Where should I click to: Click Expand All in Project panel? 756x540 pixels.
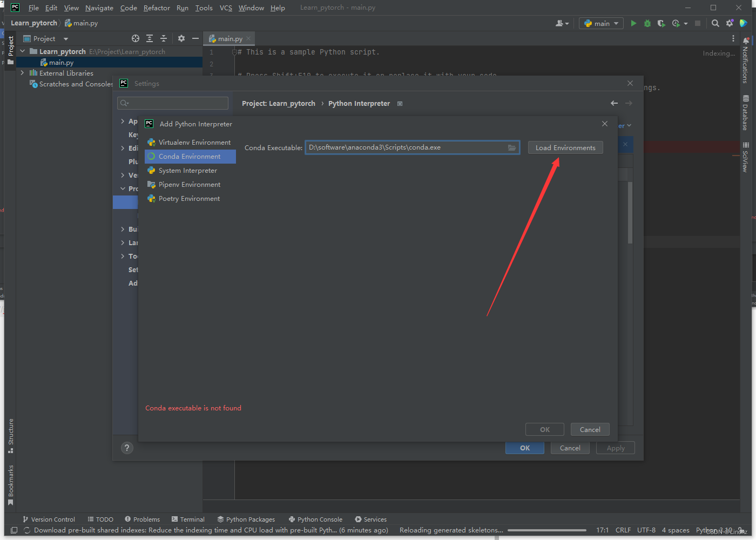[x=150, y=38]
